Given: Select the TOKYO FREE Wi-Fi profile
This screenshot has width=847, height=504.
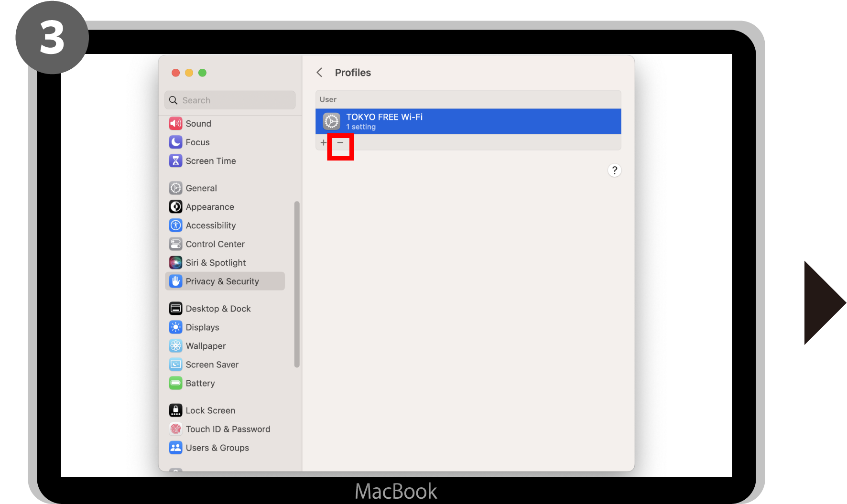Looking at the screenshot, I should point(468,121).
